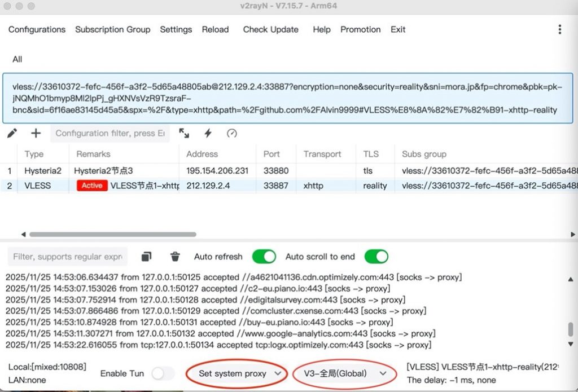Expand the V3-全局(Global) routing dropdown
578x392 pixels.
345,373
